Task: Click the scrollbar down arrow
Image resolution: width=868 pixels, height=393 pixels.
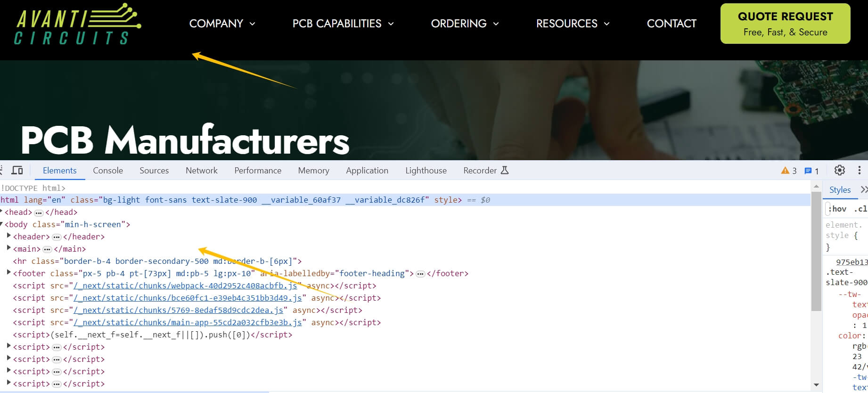Action: pos(817,385)
